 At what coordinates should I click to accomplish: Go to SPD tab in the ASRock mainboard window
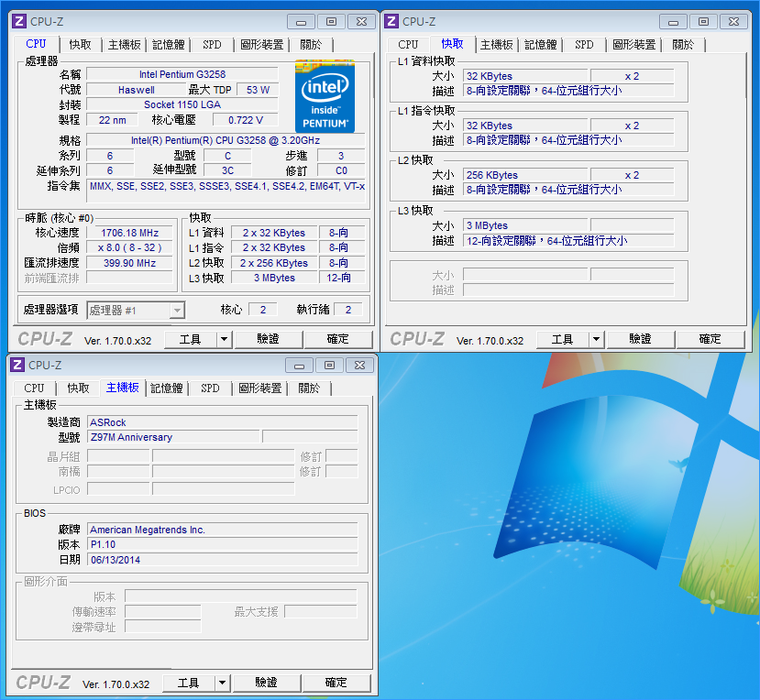tap(210, 388)
